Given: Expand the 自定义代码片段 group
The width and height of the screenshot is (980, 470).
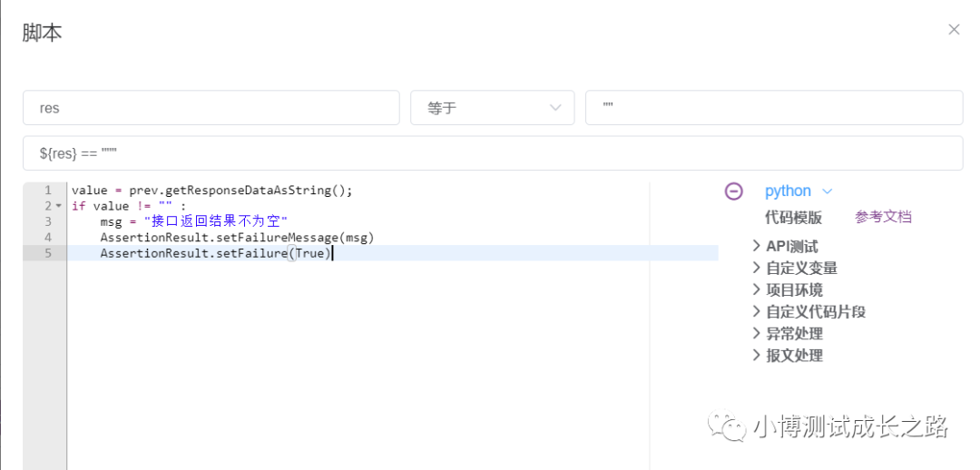Looking at the screenshot, I should (x=809, y=312).
